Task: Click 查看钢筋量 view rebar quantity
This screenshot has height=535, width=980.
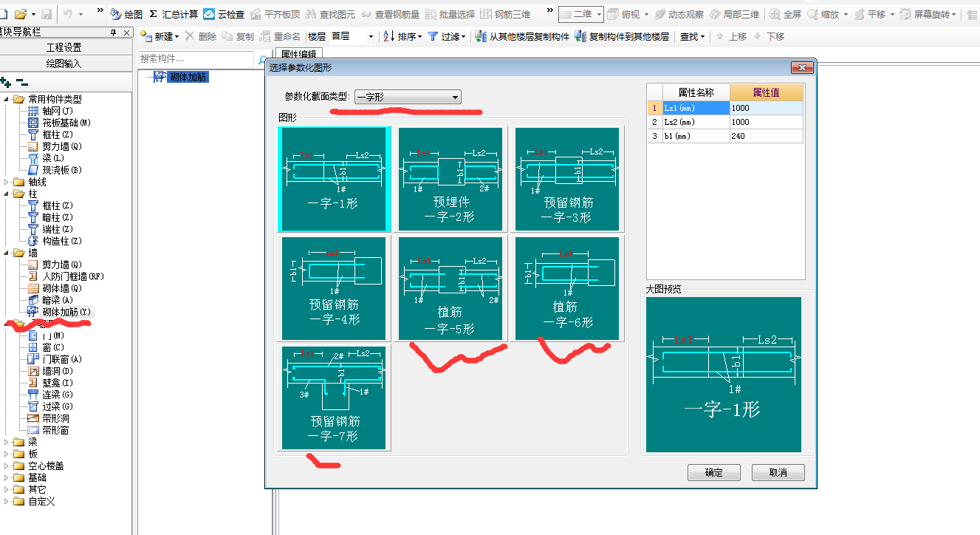Action: click(390, 14)
